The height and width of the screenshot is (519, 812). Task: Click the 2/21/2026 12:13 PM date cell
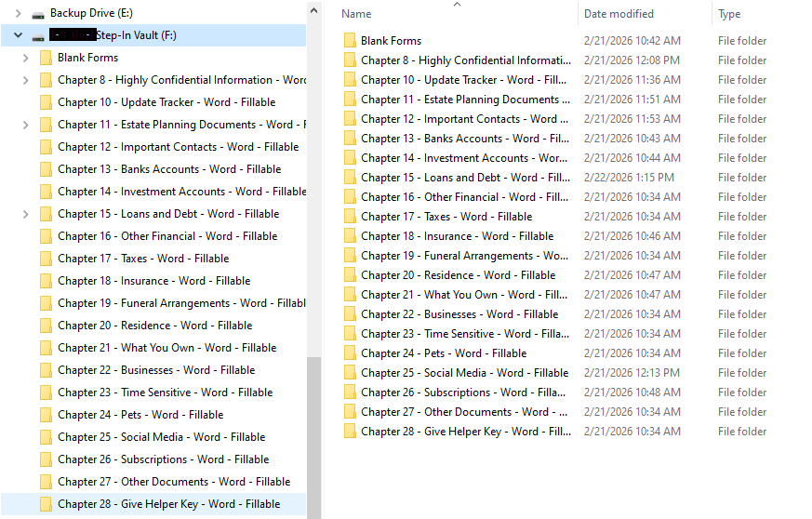(x=632, y=372)
